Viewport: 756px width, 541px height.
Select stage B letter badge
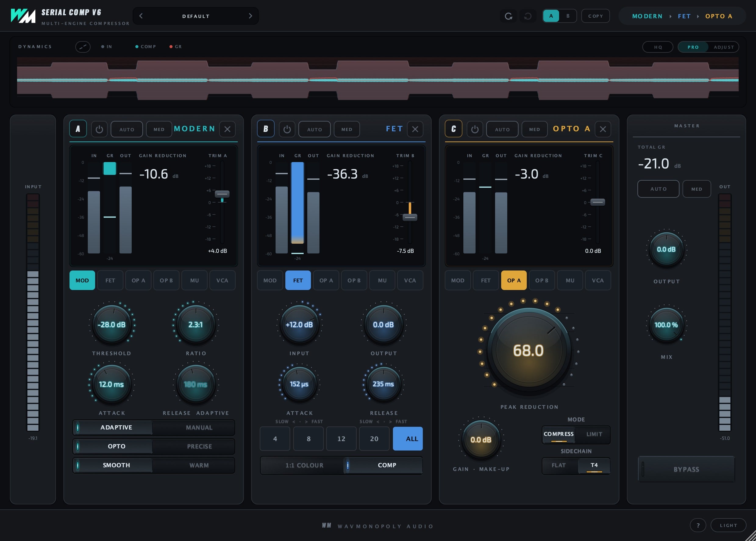click(266, 129)
